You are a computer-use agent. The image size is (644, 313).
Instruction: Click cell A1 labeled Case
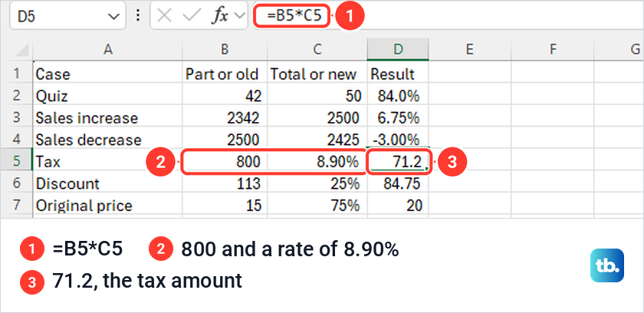107,74
